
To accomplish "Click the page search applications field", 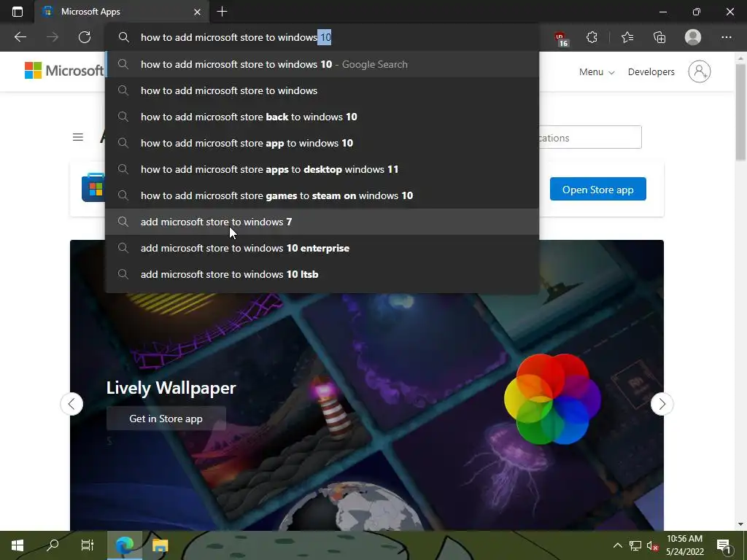I will (589, 138).
